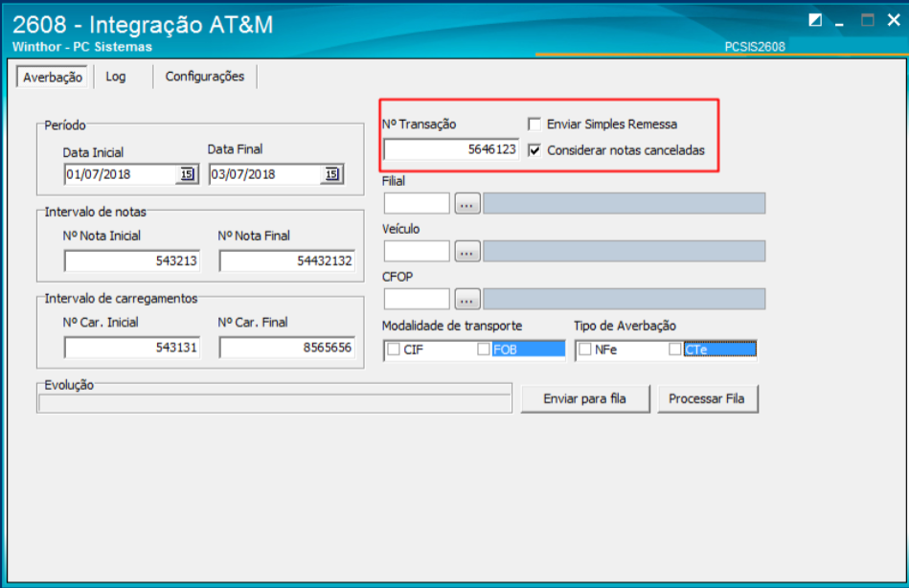Screen dimensions: 909x588
Task: Click the PCSIS2608 label
Action: click(755, 46)
